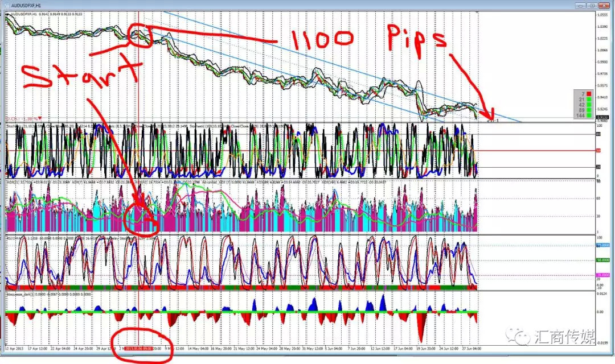Select the upper blue trend channel line
This screenshot has height=364, width=615.
pos(341,67)
